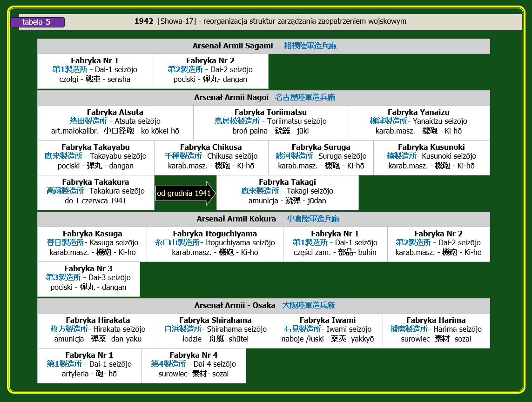Click the Fabryka Takakura cell

click(95, 192)
